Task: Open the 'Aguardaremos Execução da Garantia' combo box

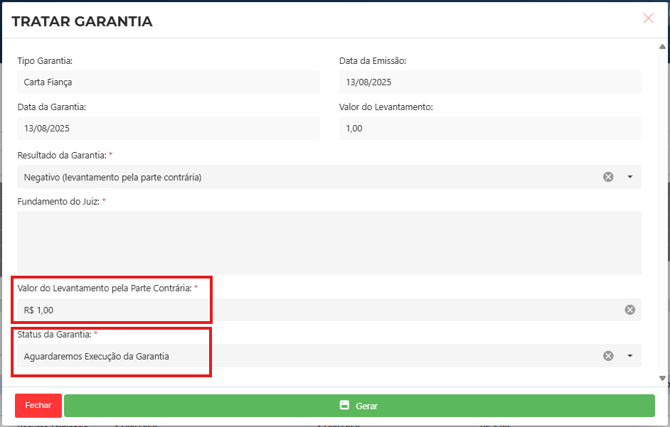Action: point(300,356)
